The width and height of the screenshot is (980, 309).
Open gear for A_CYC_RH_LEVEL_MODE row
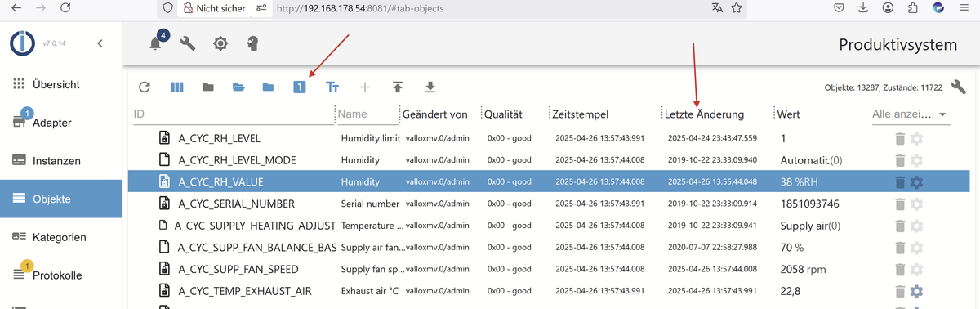pyautogui.click(x=916, y=160)
